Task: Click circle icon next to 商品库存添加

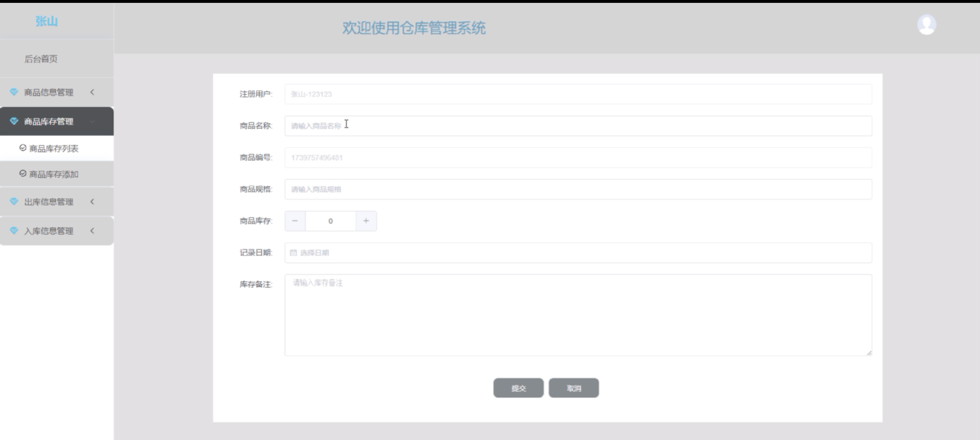Action: pos(23,174)
